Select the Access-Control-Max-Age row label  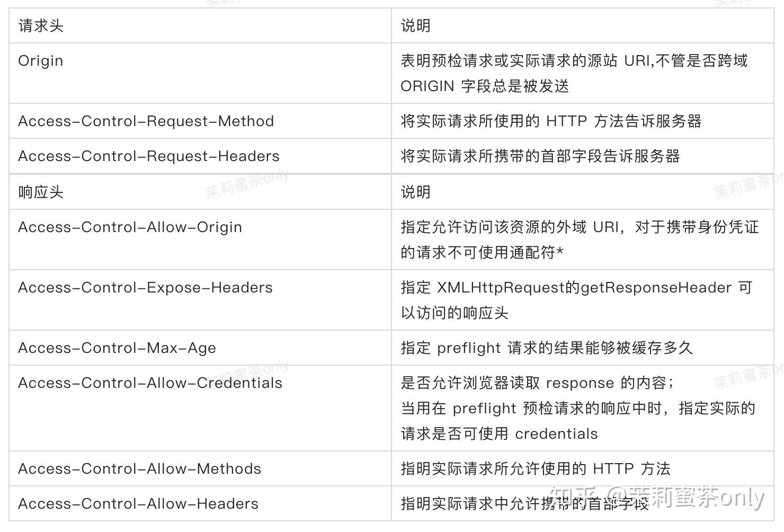(117, 348)
